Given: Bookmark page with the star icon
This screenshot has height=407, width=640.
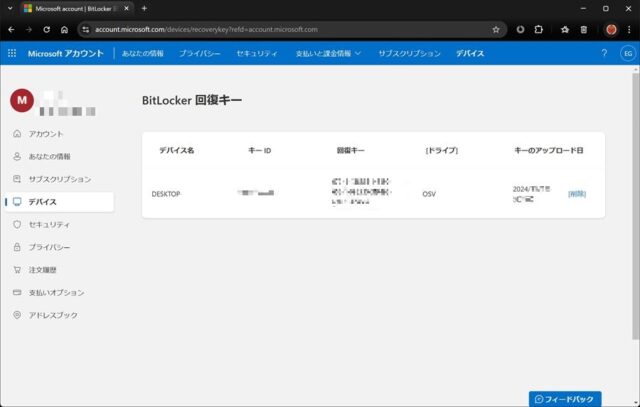Looking at the screenshot, I should pyautogui.click(x=496, y=29).
